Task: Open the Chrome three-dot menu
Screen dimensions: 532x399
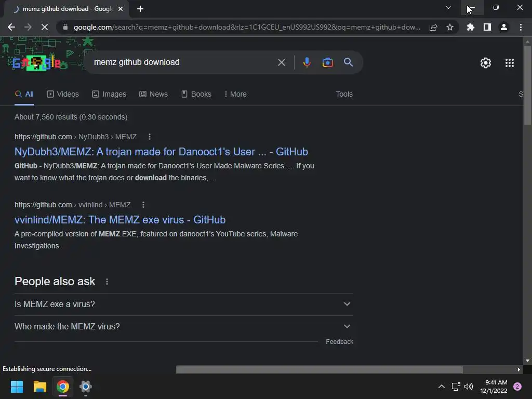Action: 521,27
